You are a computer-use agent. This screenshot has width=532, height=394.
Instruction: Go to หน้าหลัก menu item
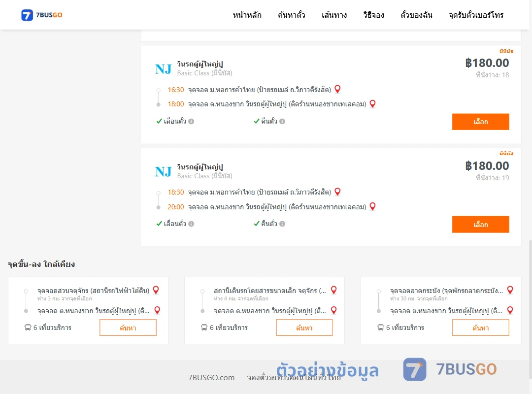pos(247,15)
